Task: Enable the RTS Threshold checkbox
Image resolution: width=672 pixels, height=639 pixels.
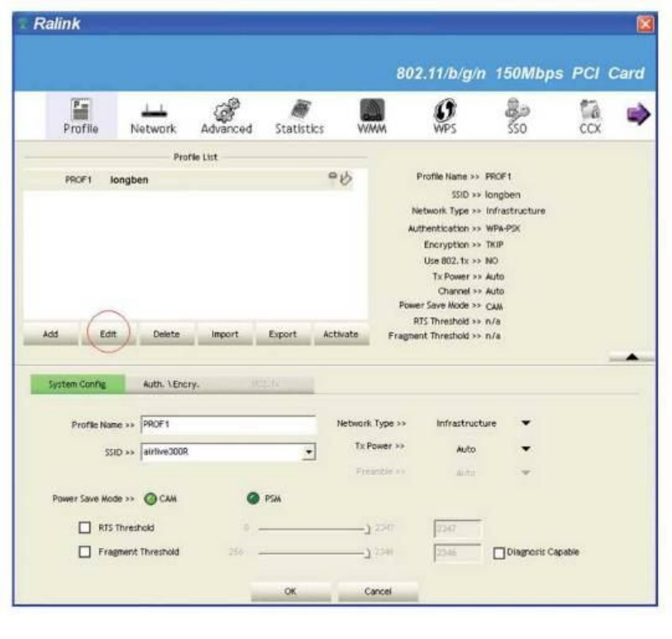Action: 85,527
